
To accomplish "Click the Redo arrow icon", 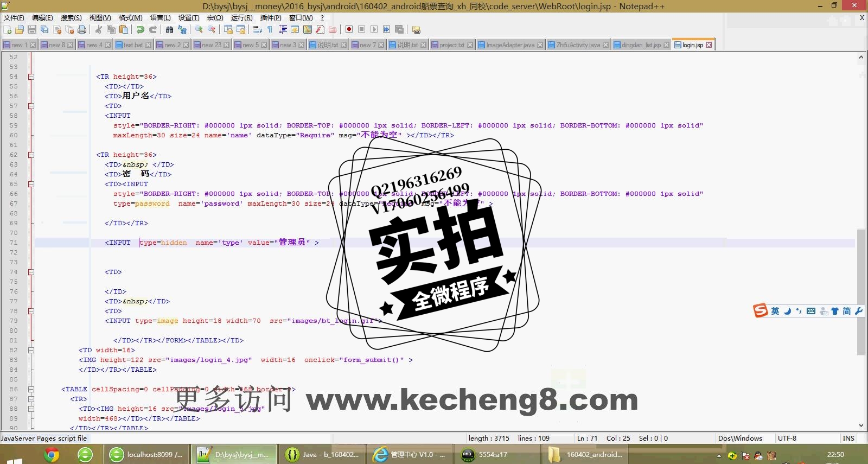I will point(153,29).
